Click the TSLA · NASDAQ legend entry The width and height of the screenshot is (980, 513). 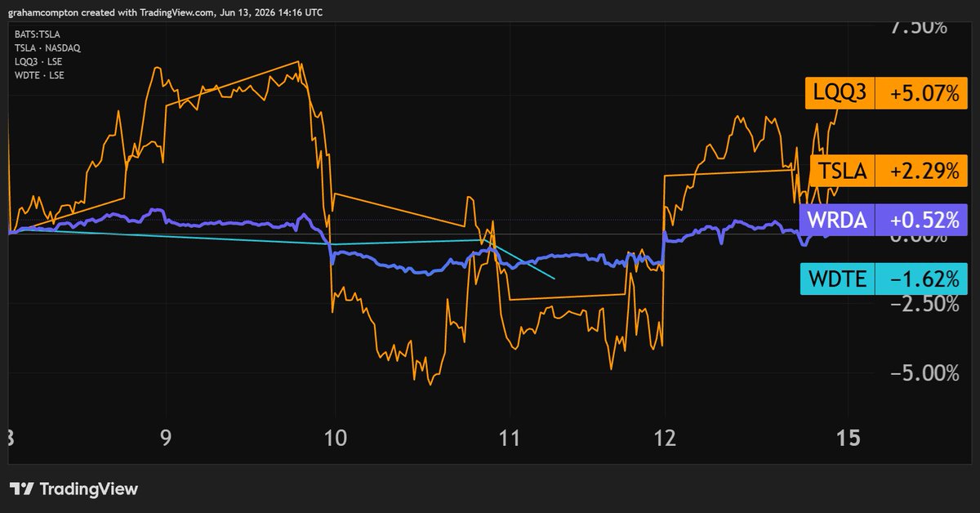tap(47, 48)
